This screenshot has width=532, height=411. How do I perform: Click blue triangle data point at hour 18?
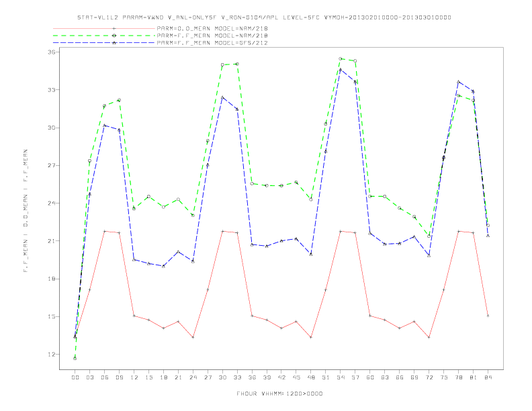[163, 266]
